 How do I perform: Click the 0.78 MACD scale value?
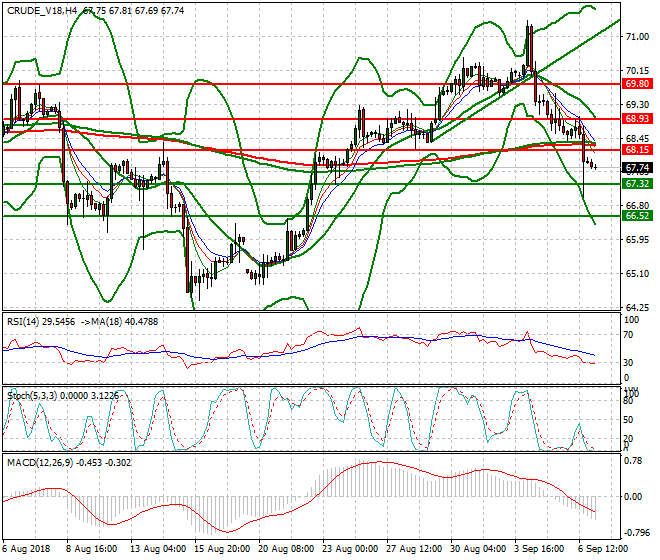[x=633, y=461]
